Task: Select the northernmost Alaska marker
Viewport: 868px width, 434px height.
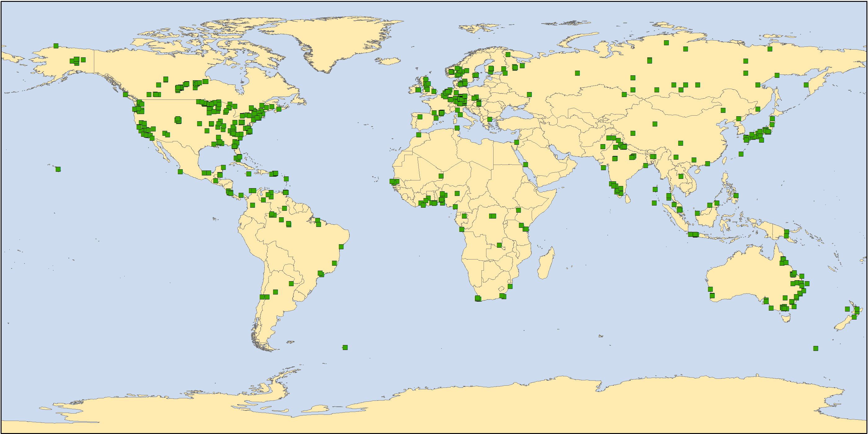Action: click(x=56, y=46)
